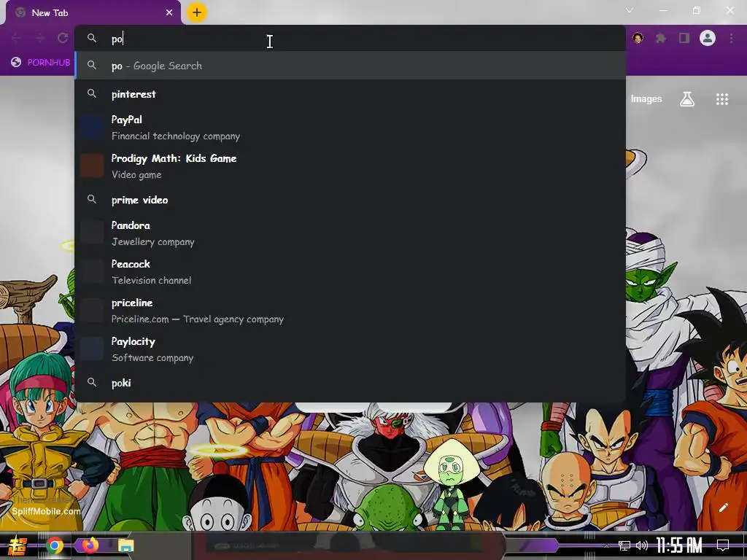Open the Search Labs flask icon
Viewport: 747px width, 560px height.
(x=687, y=99)
